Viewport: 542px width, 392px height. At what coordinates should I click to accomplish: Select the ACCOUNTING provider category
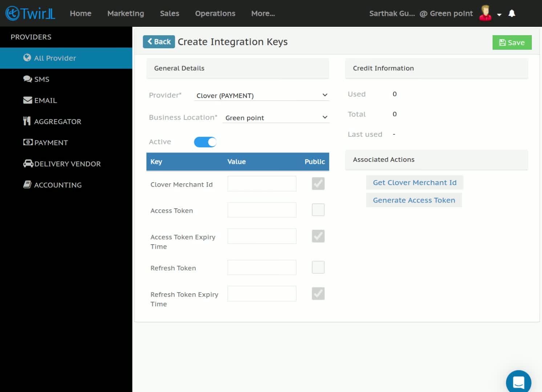coord(66,185)
